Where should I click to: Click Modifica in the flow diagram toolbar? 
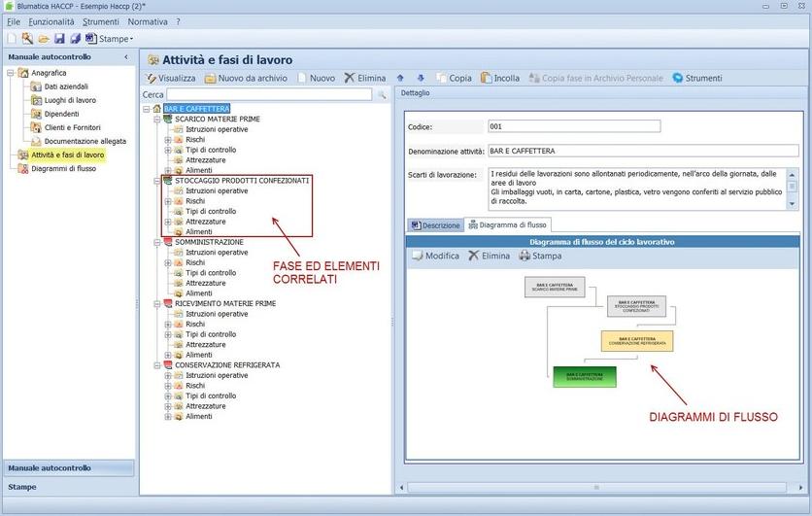418,256
